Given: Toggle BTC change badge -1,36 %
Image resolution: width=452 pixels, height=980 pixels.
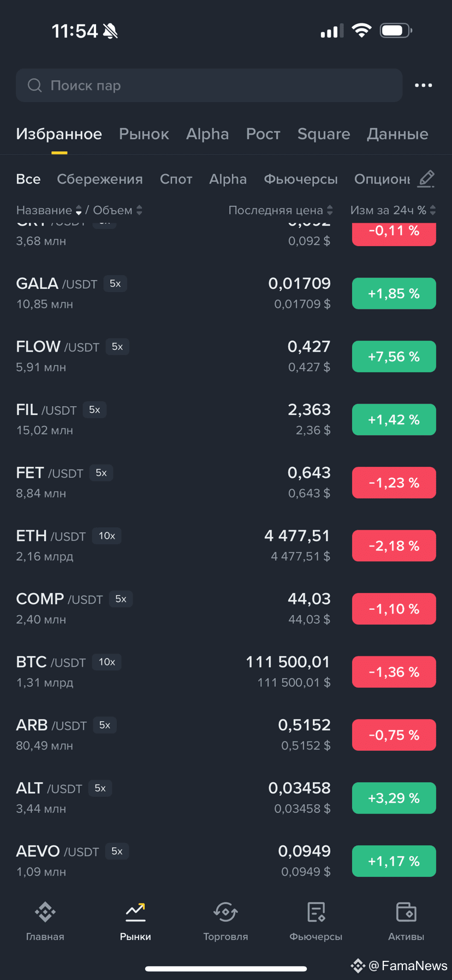Looking at the screenshot, I should click(x=394, y=672).
